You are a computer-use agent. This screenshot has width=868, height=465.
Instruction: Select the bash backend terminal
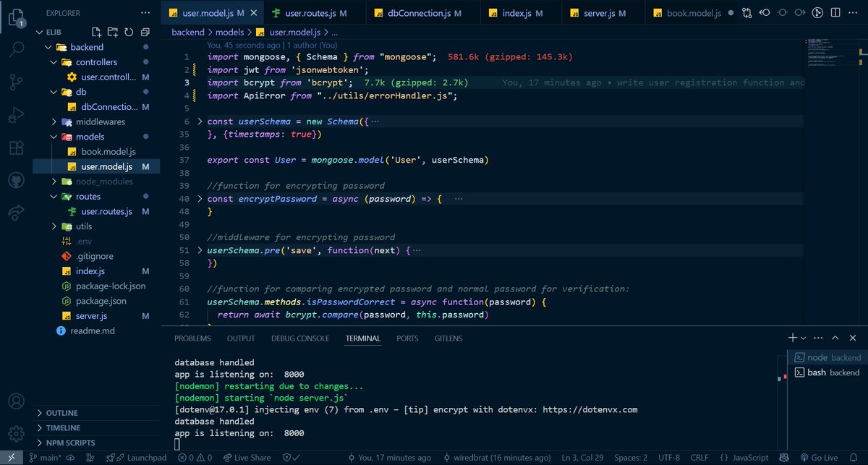point(827,372)
